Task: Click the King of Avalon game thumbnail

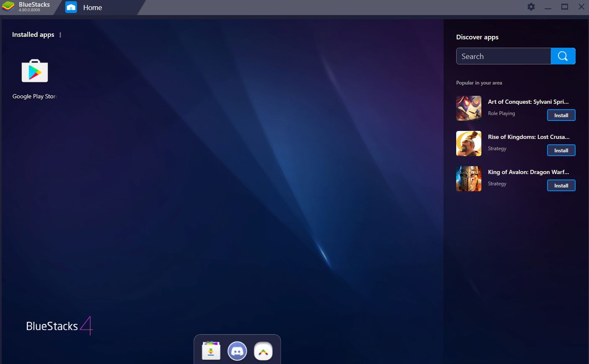Action: (468, 179)
